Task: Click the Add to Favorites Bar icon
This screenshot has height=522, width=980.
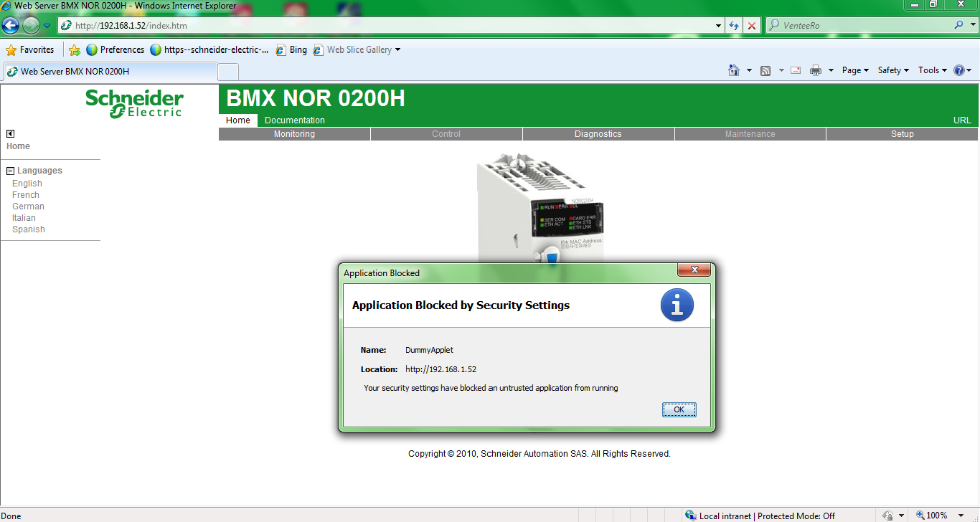Action: pos(74,50)
